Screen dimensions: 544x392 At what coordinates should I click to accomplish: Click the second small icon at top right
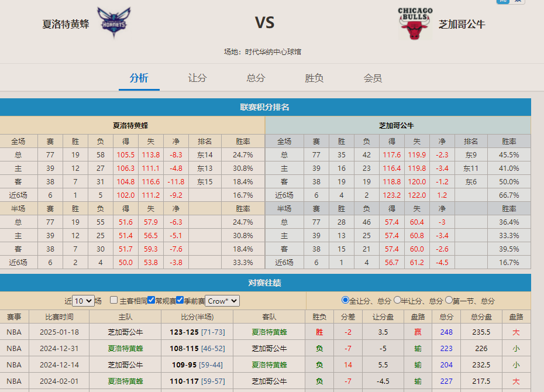pyautogui.click(x=517, y=3)
